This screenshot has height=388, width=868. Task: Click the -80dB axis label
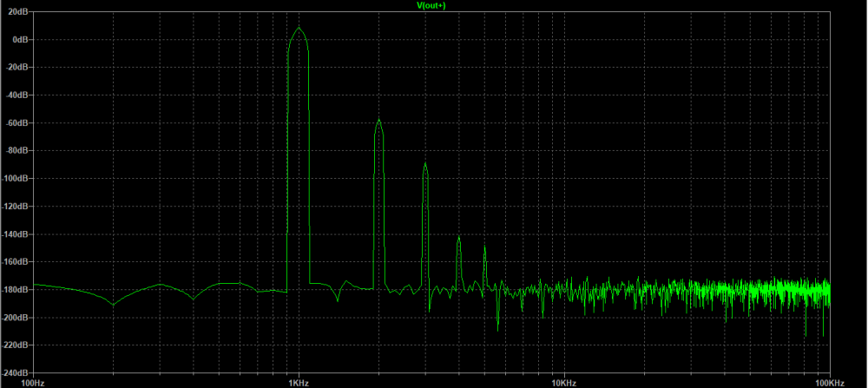tap(17, 150)
